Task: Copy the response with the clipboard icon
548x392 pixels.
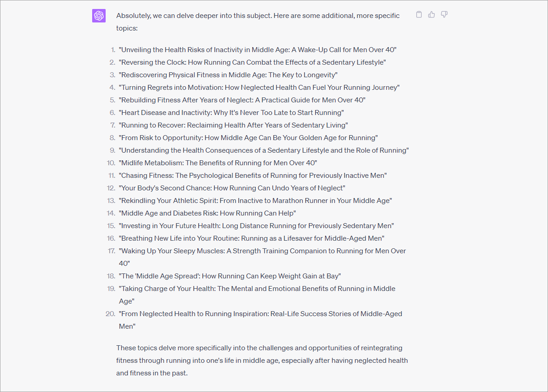Action: 419,14
